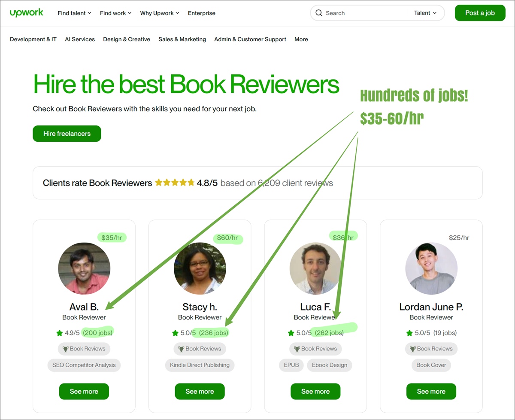Click the (262 jobs) count text
This screenshot has width=515, height=420.
pyautogui.click(x=329, y=333)
